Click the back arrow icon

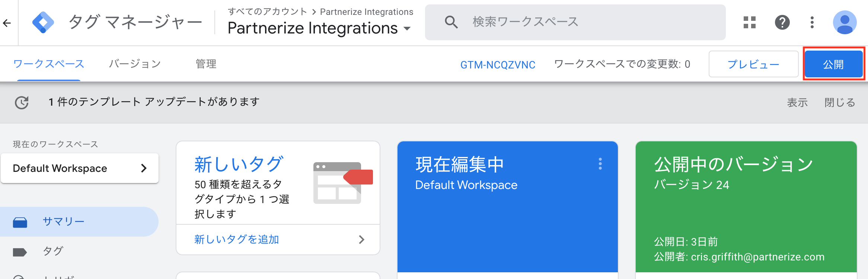(7, 23)
